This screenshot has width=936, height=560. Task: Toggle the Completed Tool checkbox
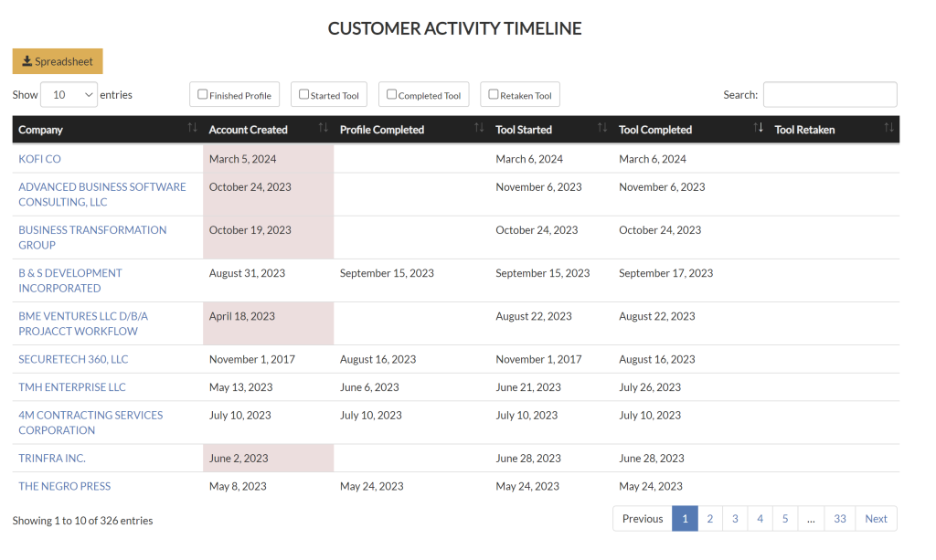[391, 94]
